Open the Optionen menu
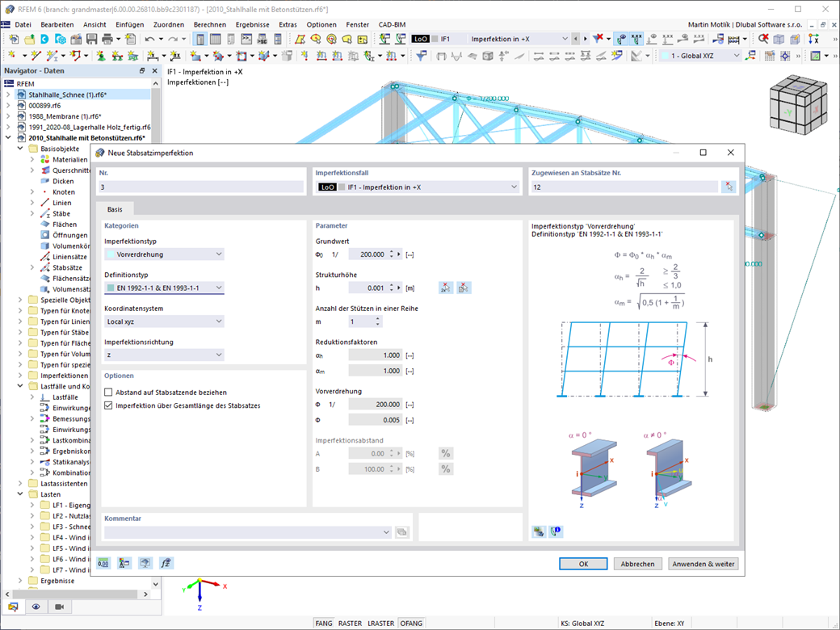 [321, 25]
